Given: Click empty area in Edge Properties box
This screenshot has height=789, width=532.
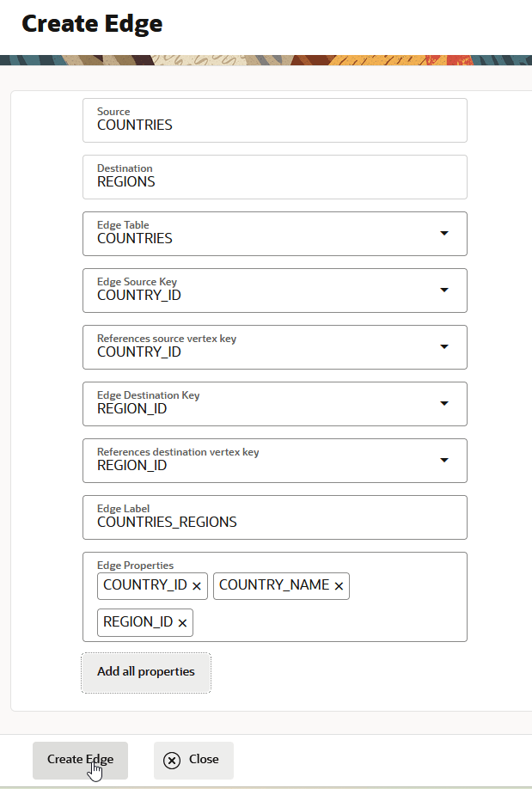Looking at the screenshot, I should [344, 622].
